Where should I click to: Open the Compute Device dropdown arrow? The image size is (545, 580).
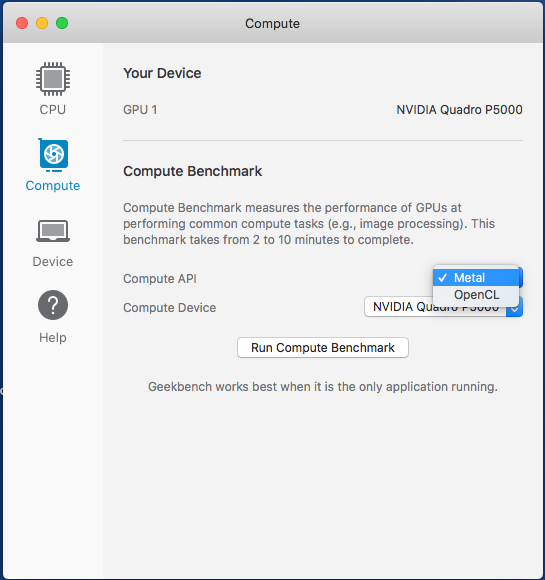point(515,310)
